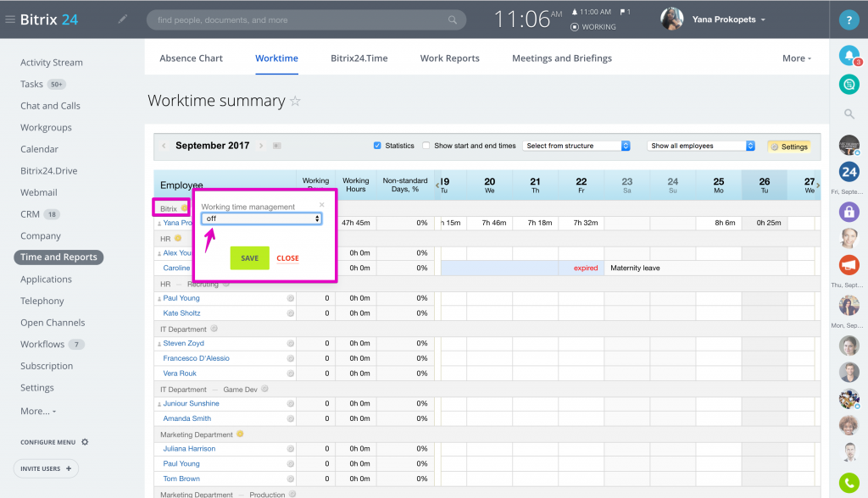Click gear icon next to Game Dev

(x=264, y=389)
